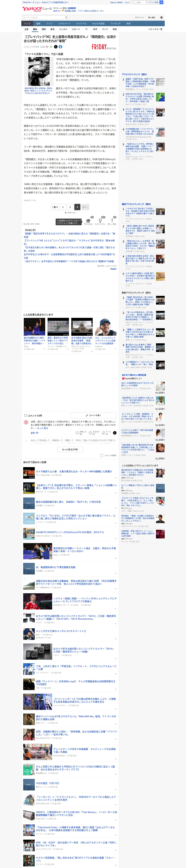Share the article on Facebook
The width and height of the screenshot is (186, 868).
pos(60,47)
